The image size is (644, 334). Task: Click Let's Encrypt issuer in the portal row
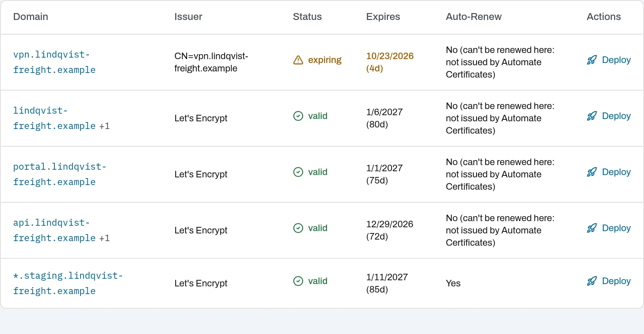click(201, 174)
